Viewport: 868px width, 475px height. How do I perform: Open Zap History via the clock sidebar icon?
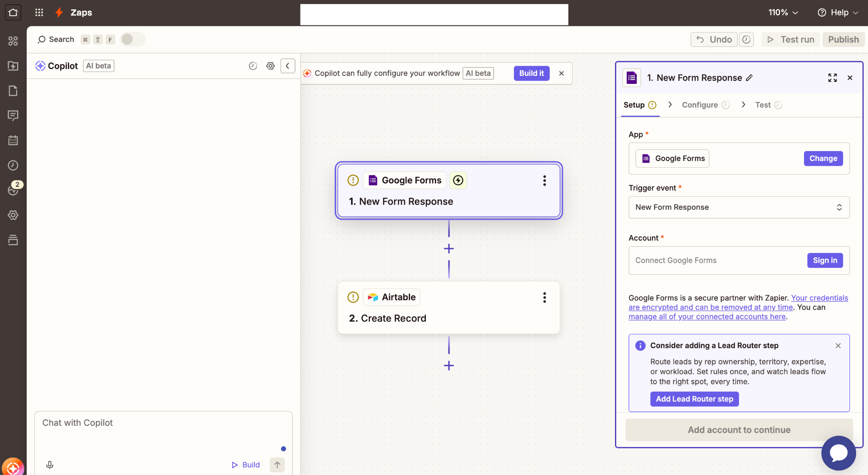pos(13,165)
